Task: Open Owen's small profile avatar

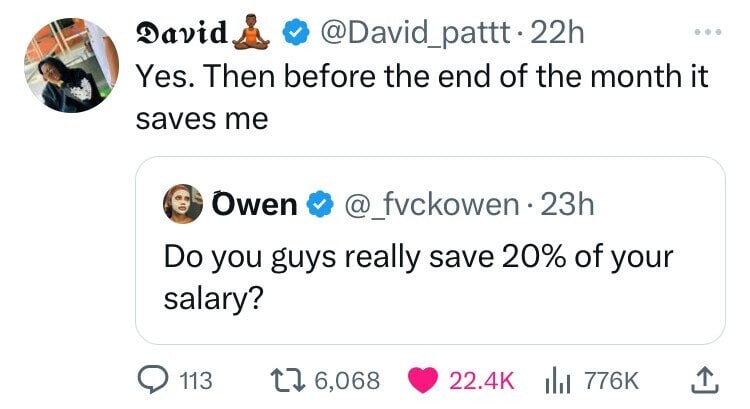Action: tap(184, 205)
